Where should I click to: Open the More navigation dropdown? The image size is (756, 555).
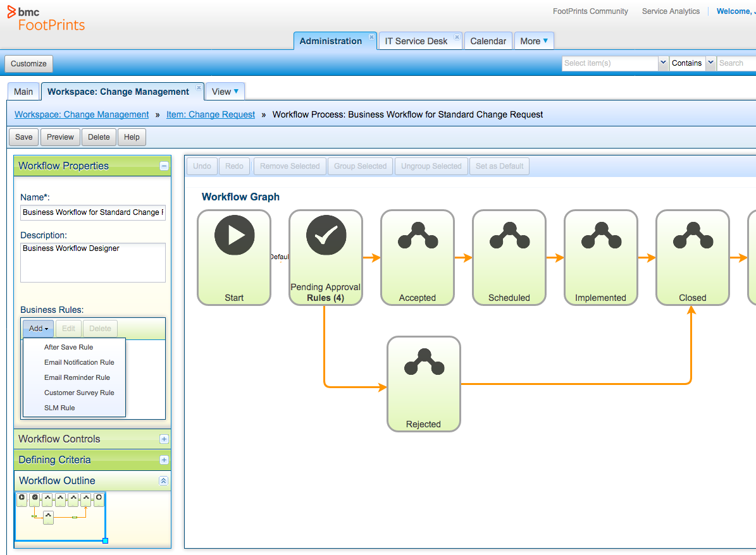pyautogui.click(x=533, y=40)
